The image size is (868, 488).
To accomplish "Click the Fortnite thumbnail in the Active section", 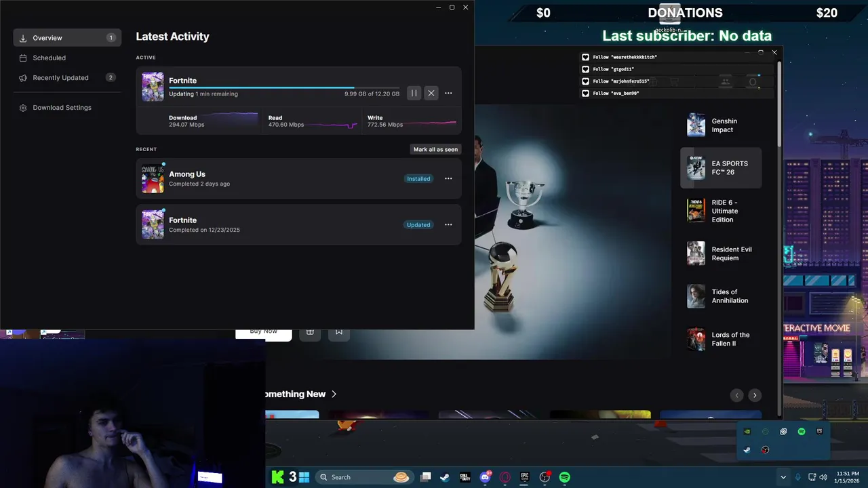I will tap(153, 87).
